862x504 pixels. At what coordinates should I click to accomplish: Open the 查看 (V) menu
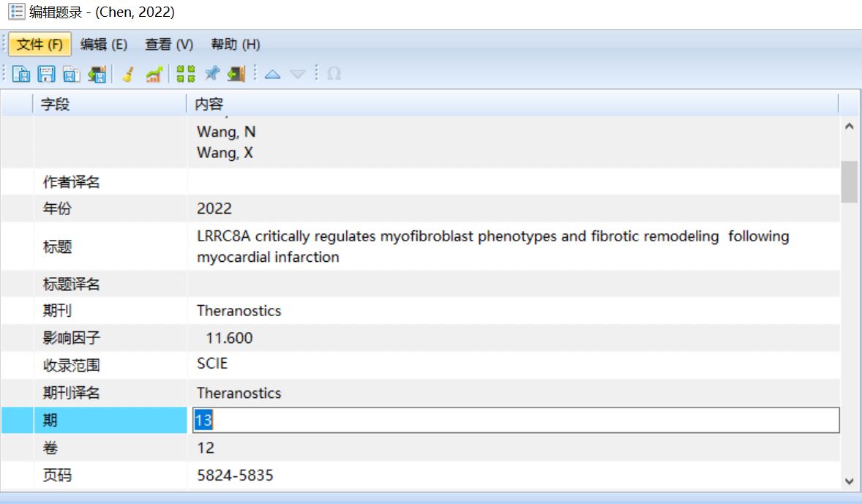(169, 45)
